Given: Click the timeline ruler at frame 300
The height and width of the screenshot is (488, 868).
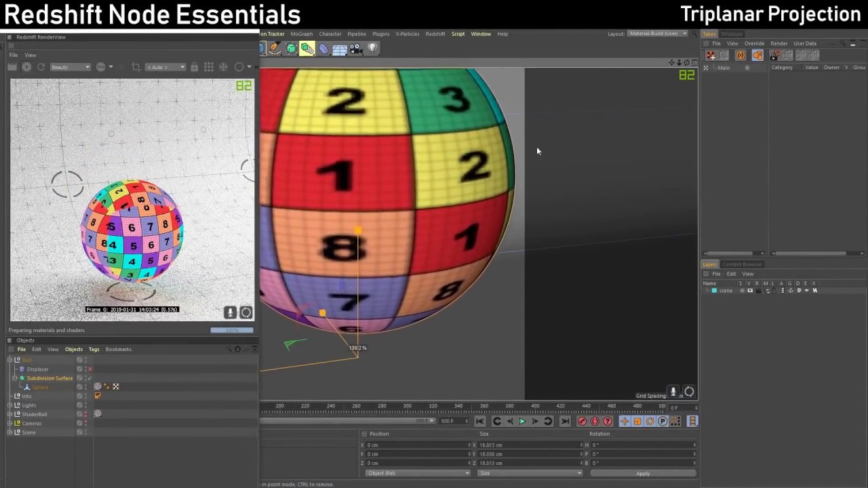Looking at the screenshot, I should click(407, 407).
